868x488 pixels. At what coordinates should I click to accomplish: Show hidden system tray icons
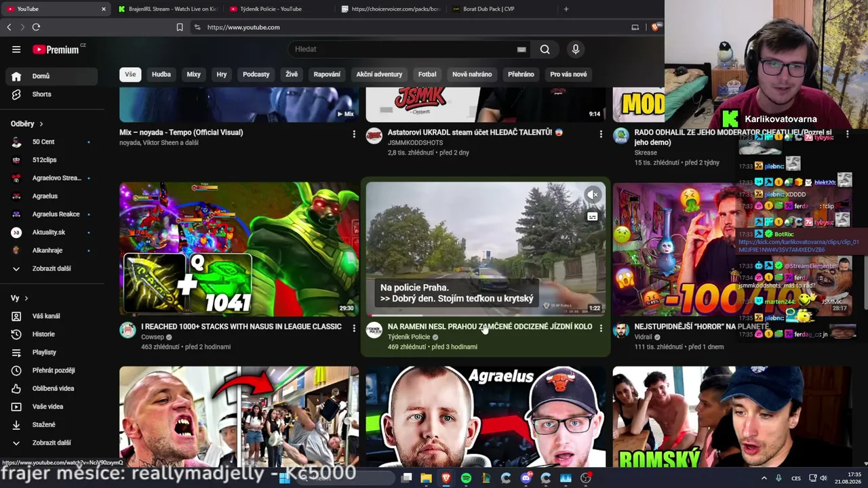click(764, 479)
